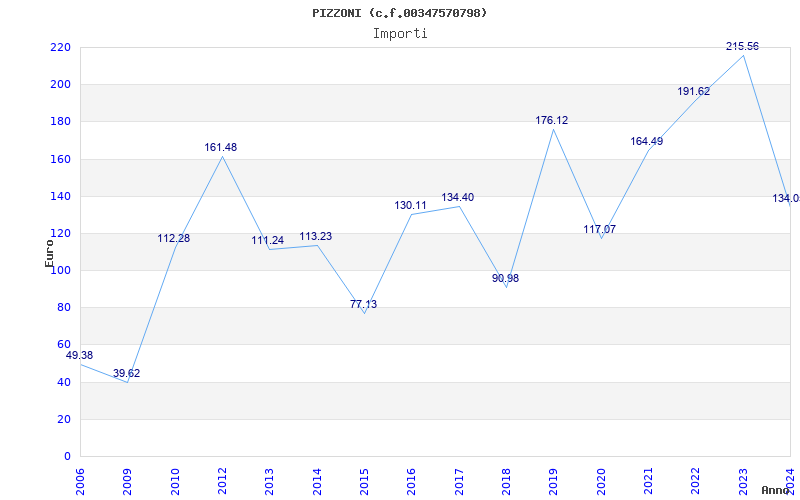Click the data label 39.62
This screenshot has width=800, height=500.
[127, 373]
